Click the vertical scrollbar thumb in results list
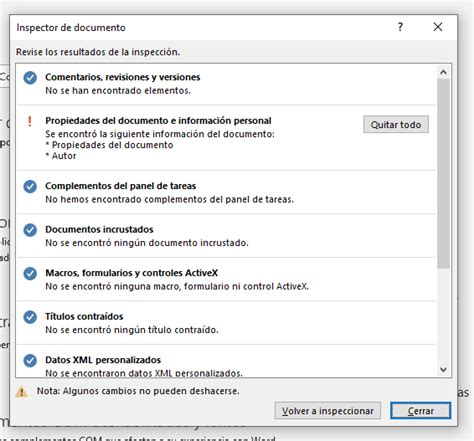The image size is (474, 441). (443, 173)
